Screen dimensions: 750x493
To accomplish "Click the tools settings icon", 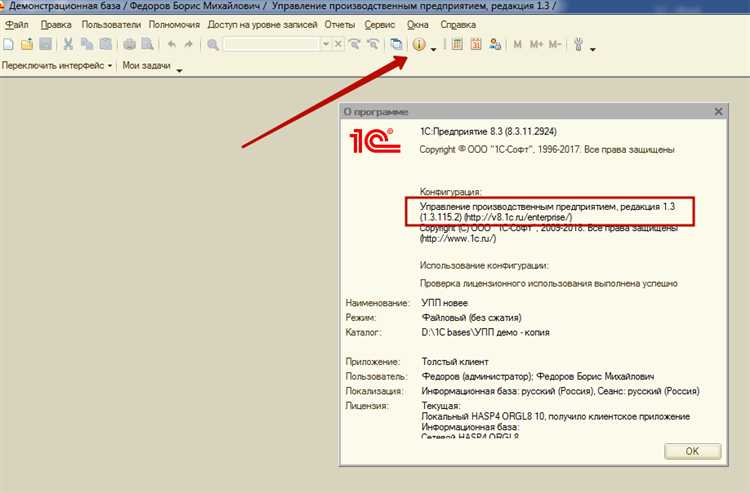I will point(579,44).
